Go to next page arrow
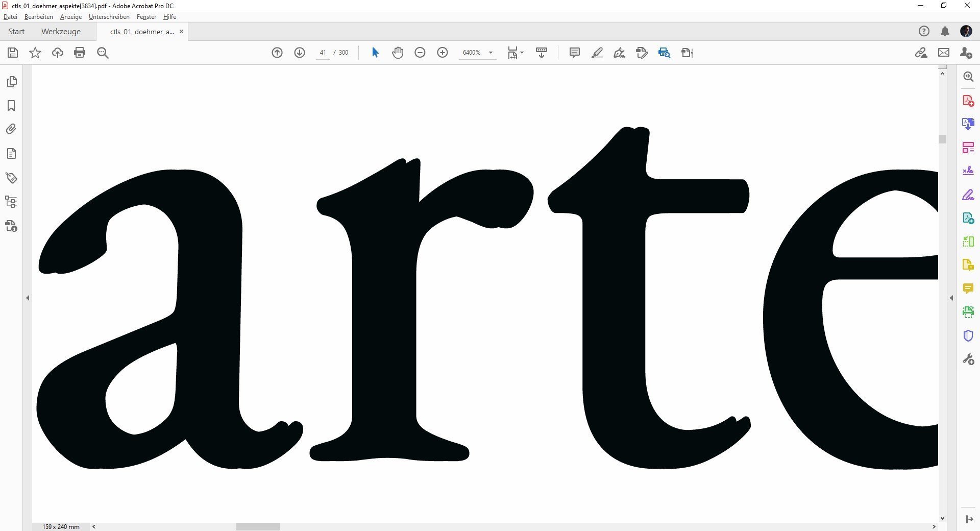 [300, 53]
